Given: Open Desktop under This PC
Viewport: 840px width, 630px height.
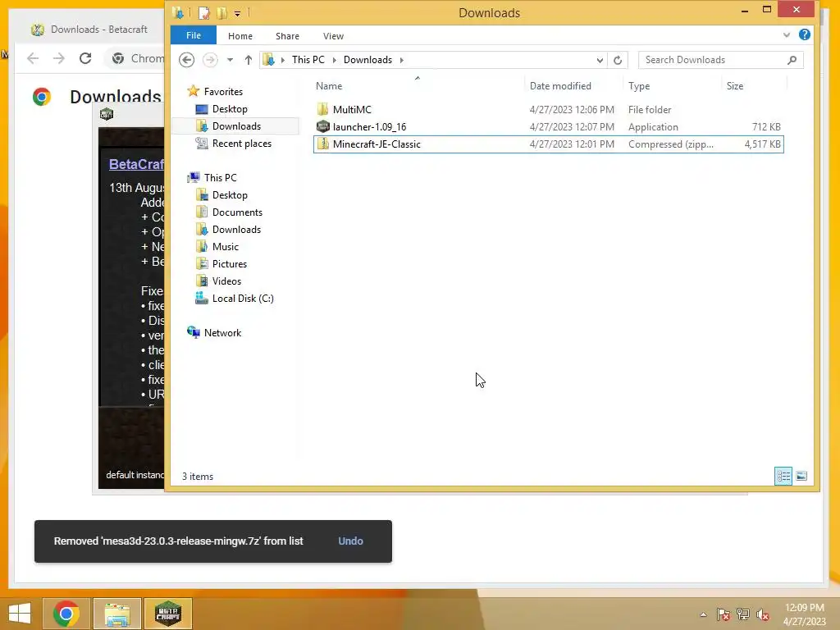Looking at the screenshot, I should click(x=230, y=195).
